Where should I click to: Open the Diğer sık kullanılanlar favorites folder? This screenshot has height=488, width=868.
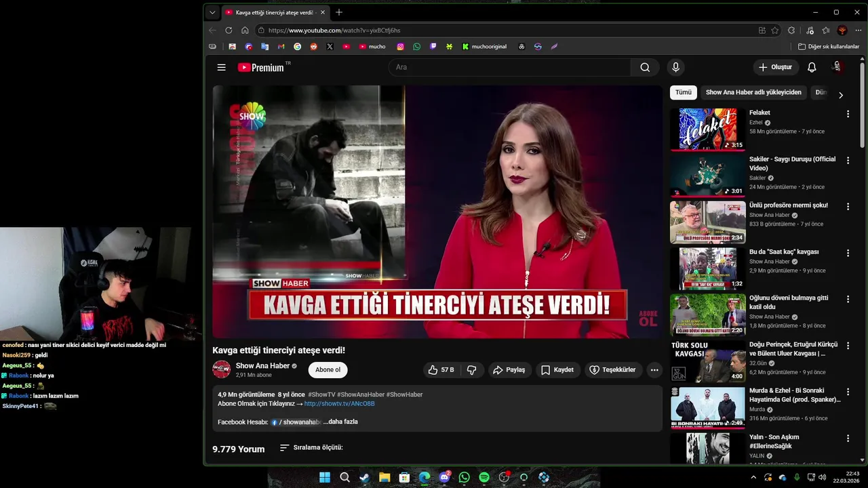click(x=829, y=47)
